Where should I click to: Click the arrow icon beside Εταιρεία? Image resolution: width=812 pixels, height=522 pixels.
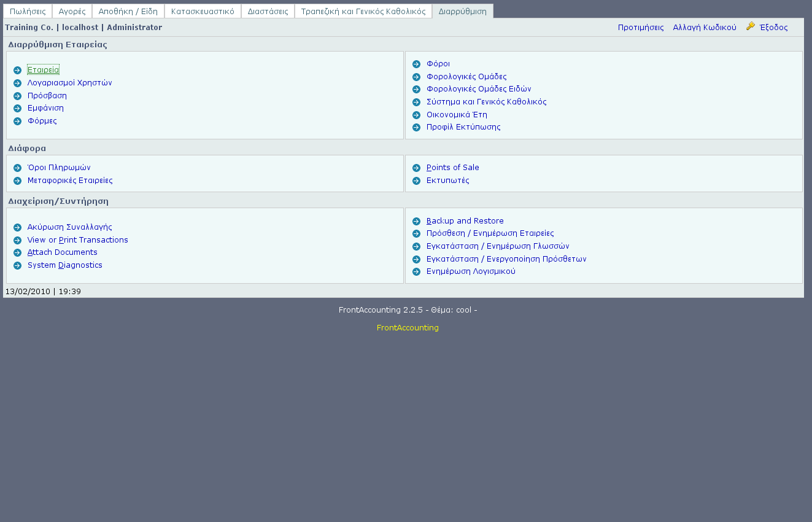tap(17, 70)
